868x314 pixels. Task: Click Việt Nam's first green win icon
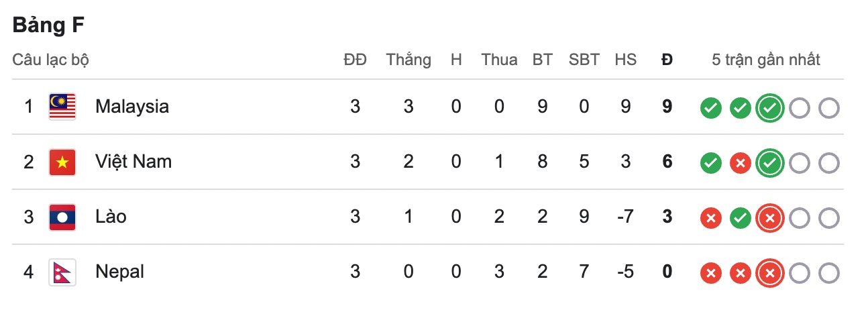point(710,163)
